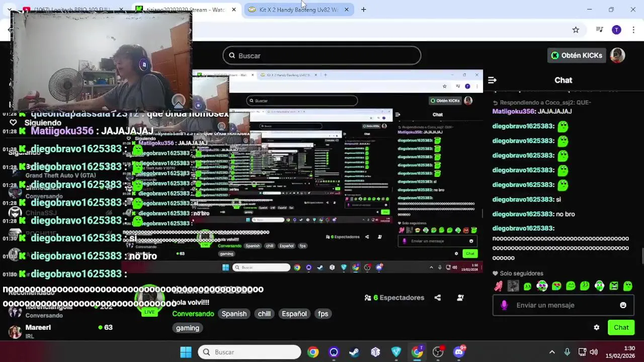
Task: Bookmark this page with the star icon
Action: click(x=576, y=30)
